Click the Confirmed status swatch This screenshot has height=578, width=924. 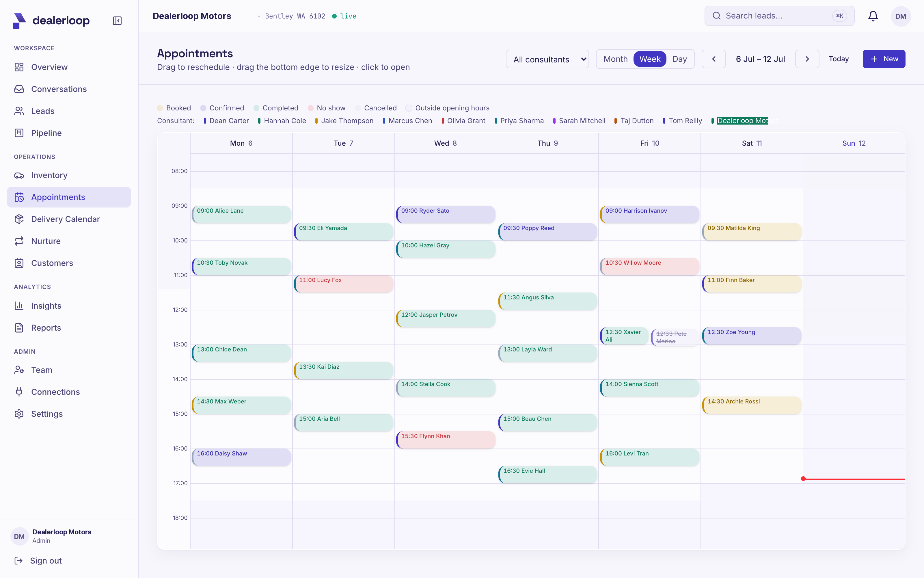[203, 108]
